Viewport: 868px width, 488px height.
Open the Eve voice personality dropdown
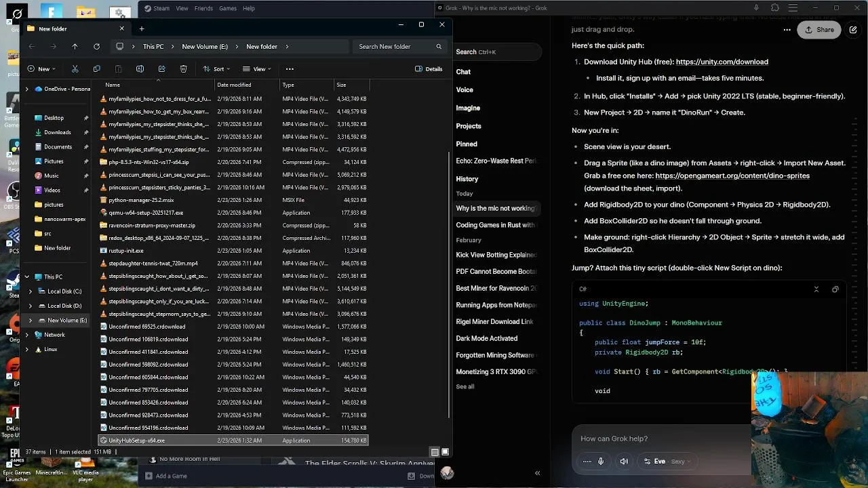tap(667, 462)
